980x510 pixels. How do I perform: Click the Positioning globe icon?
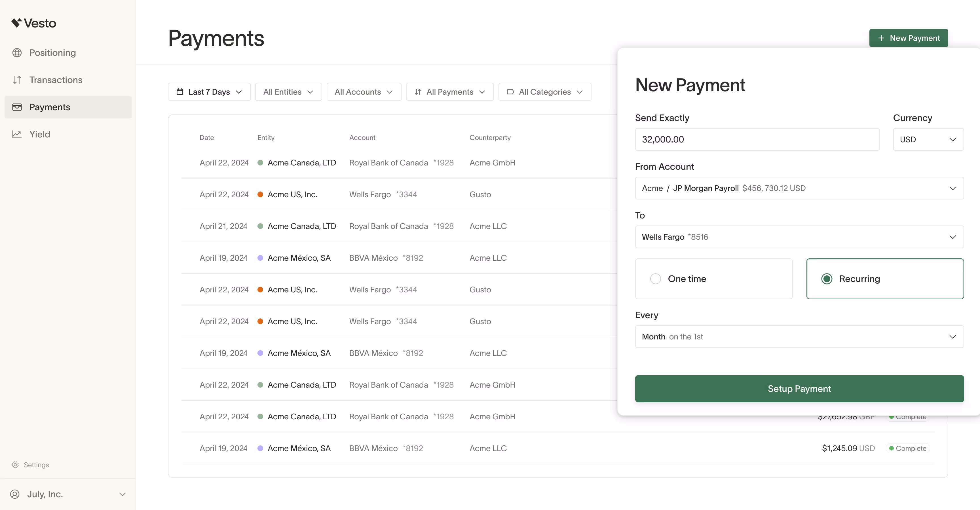tap(17, 52)
